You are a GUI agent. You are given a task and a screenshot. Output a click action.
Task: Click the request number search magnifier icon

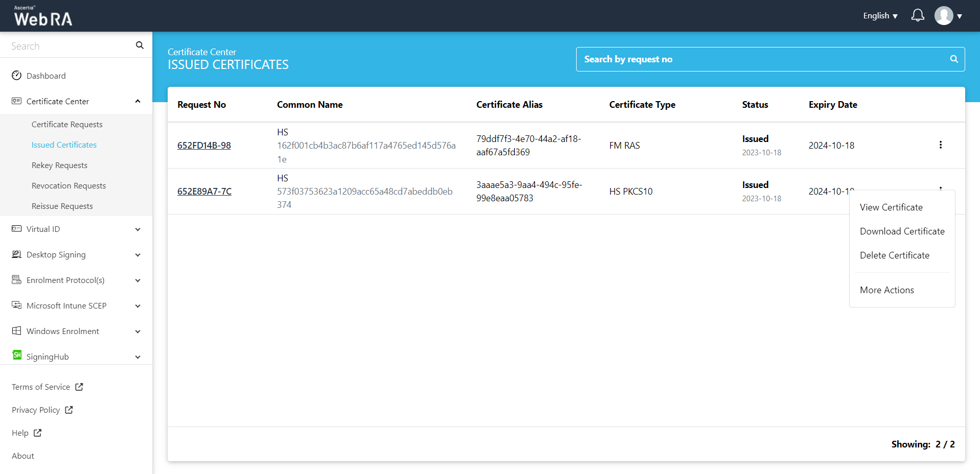[x=953, y=59]
